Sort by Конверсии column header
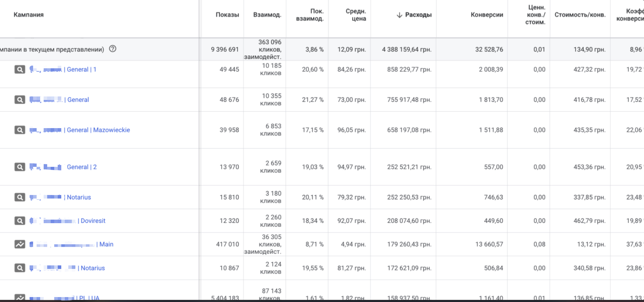The width and height of the screenshot is (644, 302). 487,15
